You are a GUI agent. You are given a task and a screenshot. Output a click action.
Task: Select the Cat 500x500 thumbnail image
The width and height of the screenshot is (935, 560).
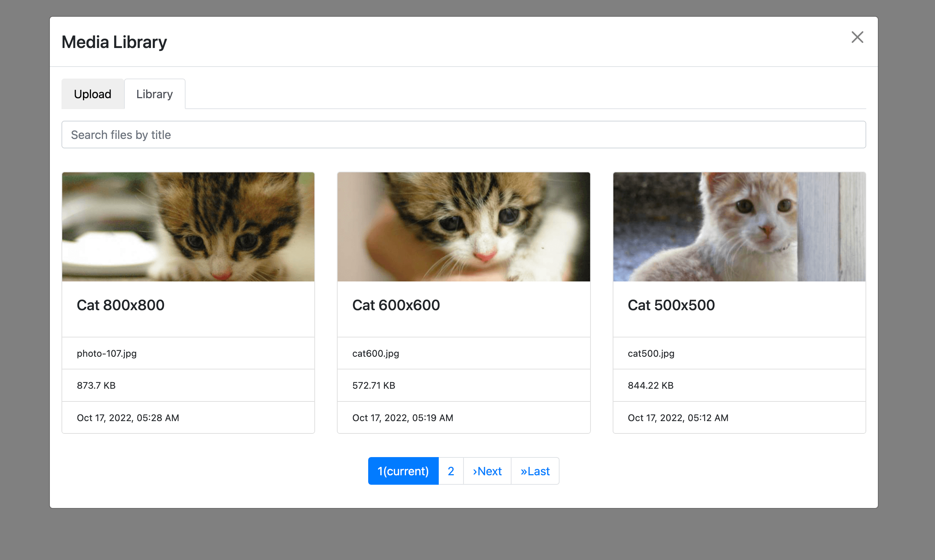click(x=739, y=227)
